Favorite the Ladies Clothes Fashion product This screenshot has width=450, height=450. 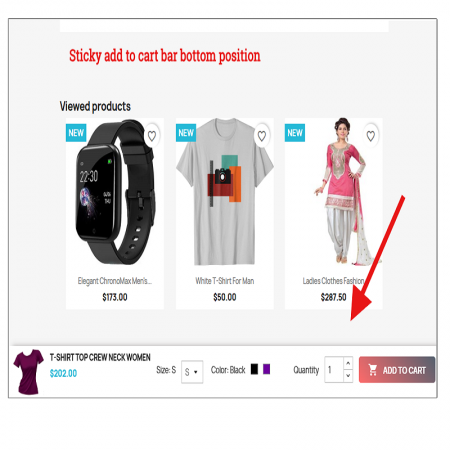click(371, 136)
